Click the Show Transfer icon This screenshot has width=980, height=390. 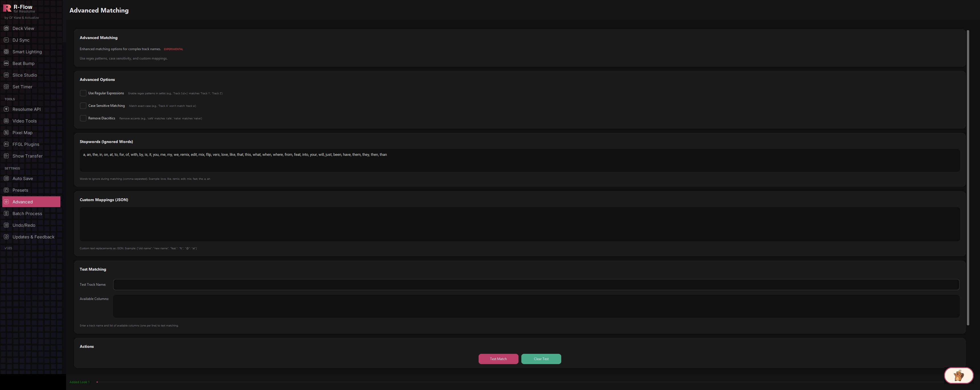pos(6,156)
